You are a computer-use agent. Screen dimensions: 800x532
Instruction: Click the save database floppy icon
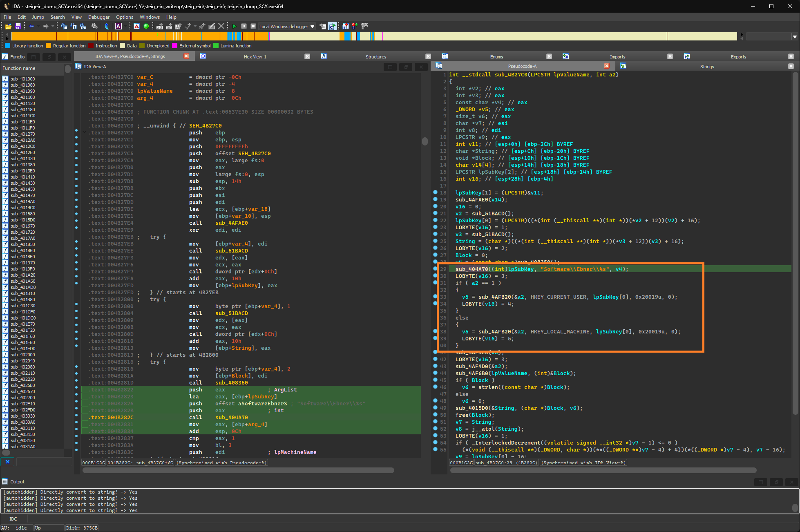(x=18, y=26)
